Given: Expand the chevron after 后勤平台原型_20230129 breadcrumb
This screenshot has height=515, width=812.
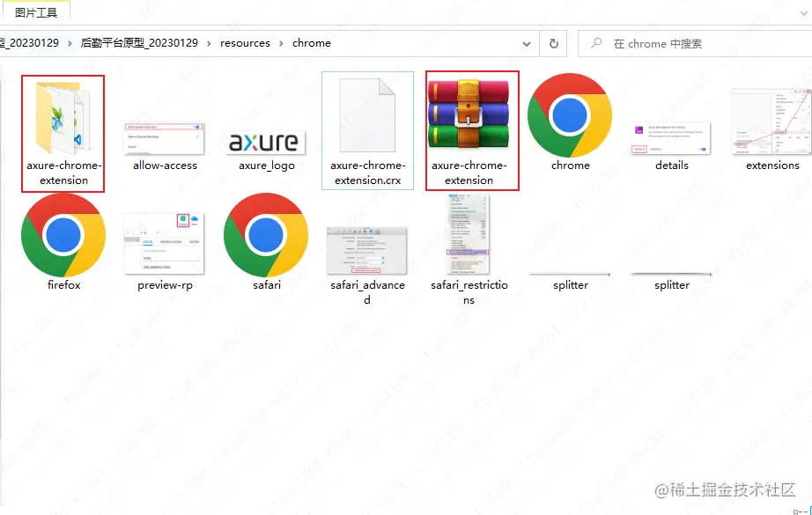Looking at the screenshot, I should point(210,43).
